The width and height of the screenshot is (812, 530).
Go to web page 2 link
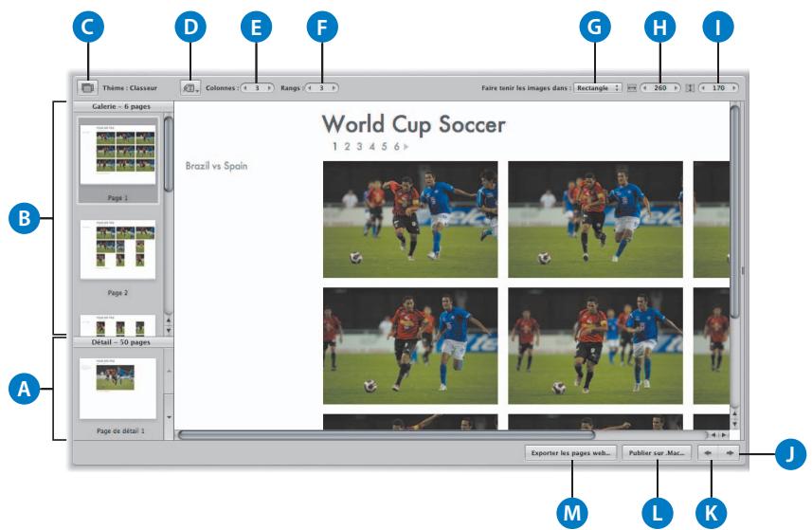click(347, 147)
